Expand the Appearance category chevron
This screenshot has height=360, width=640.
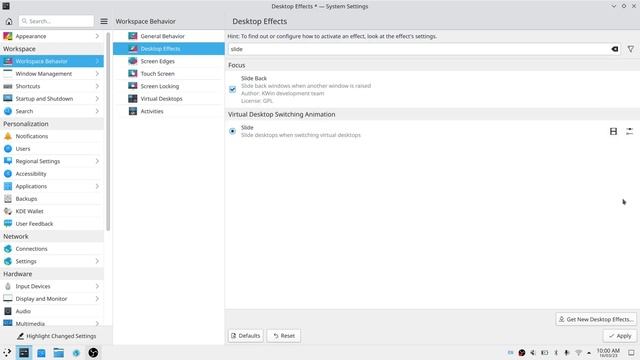coord(97,36)
